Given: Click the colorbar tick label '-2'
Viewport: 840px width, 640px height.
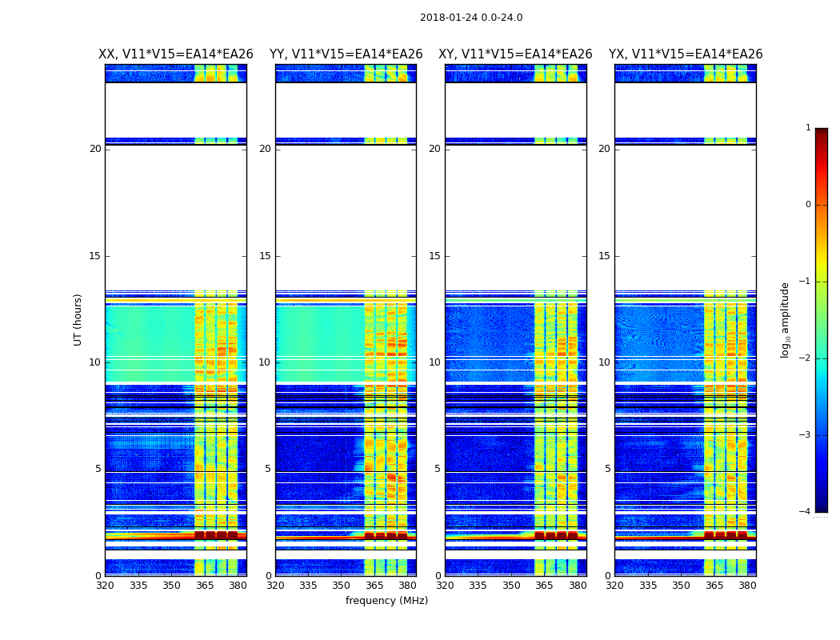Looking at the screenshot, I should click(807, 358).
